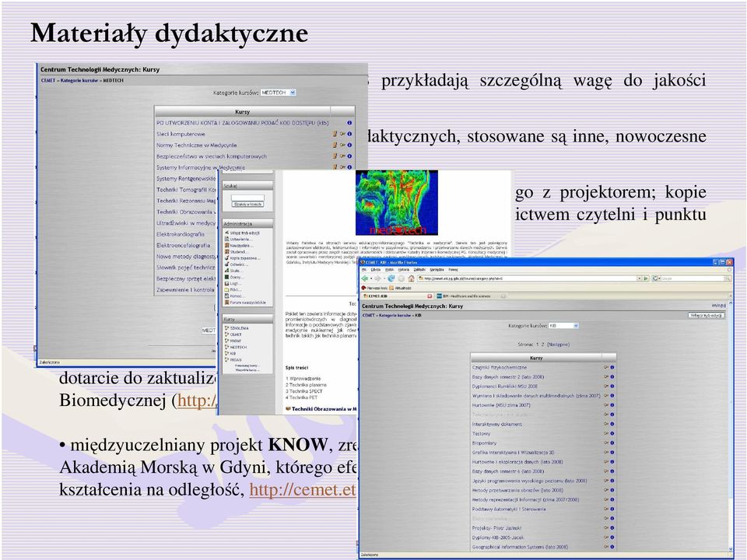Screen dimensions: 747x560
Task: Open Back button history dropdown arrow
Action: coord(371,278)
